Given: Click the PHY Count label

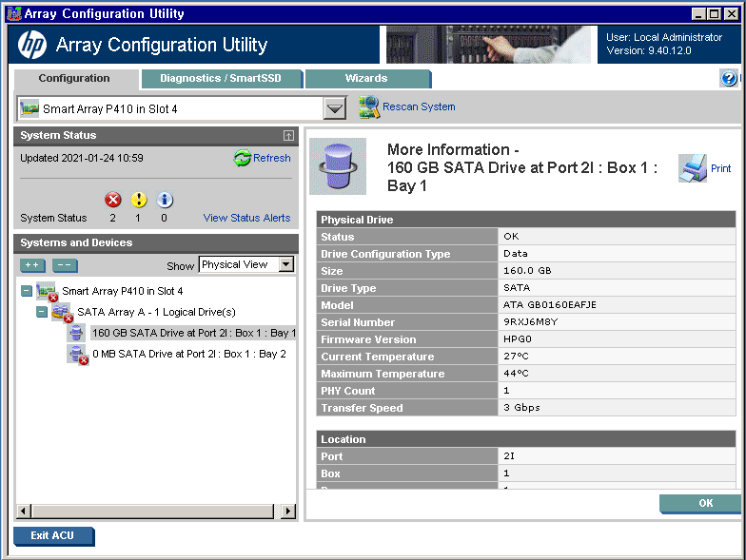Looking at the screenshot, I should pos(348,391).
